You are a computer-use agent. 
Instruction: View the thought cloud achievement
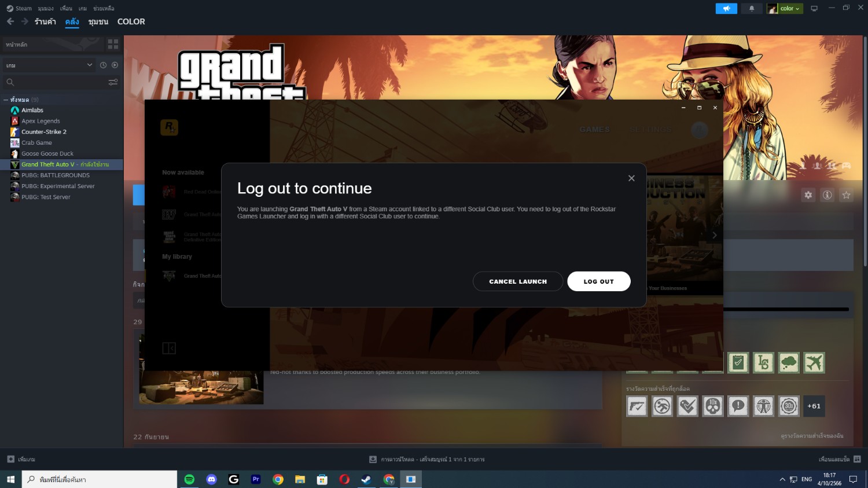789,363
